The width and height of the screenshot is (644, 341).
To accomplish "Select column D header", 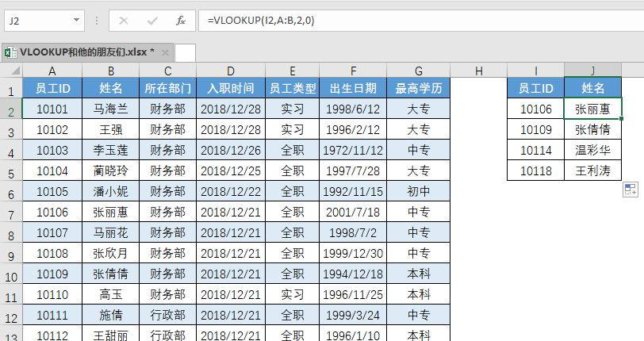I will pyautogui.click(x=231, y=71).
